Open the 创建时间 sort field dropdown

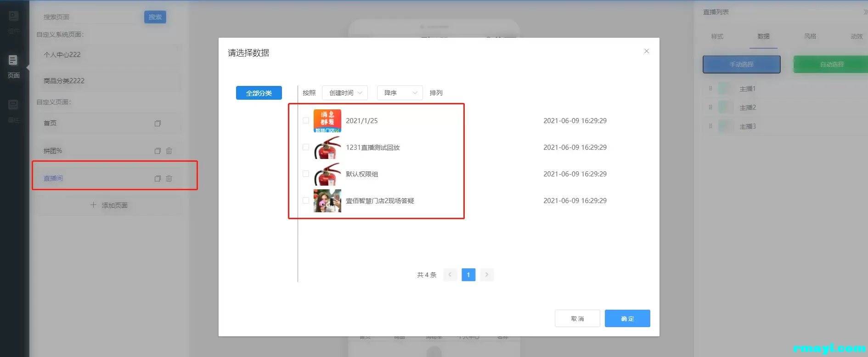tap(345, 93)
